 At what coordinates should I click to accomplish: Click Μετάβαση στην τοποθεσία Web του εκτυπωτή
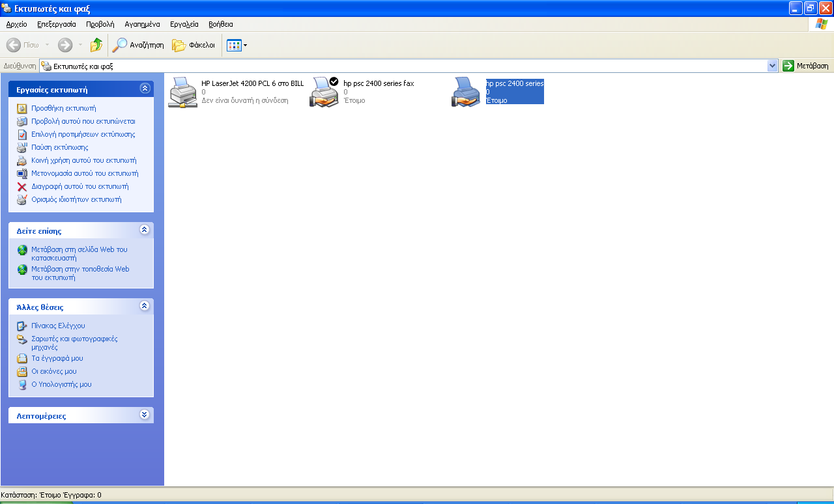tap(80, 273)
